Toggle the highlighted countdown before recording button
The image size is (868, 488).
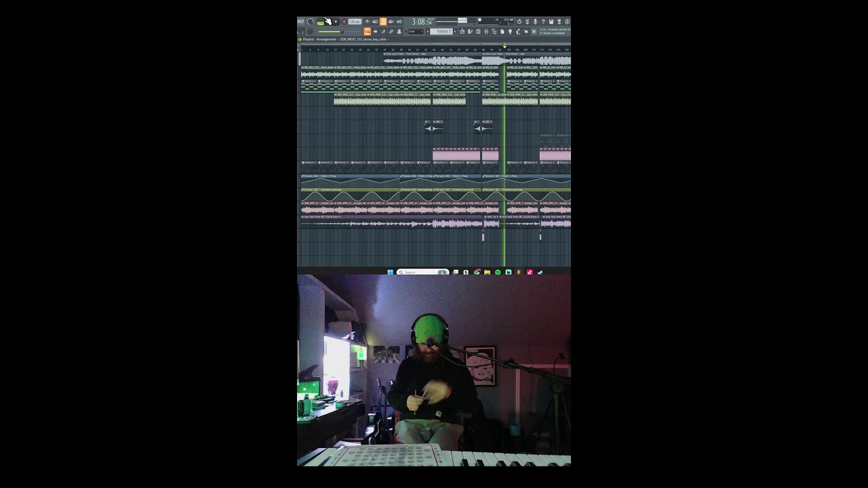click(383, 22)
